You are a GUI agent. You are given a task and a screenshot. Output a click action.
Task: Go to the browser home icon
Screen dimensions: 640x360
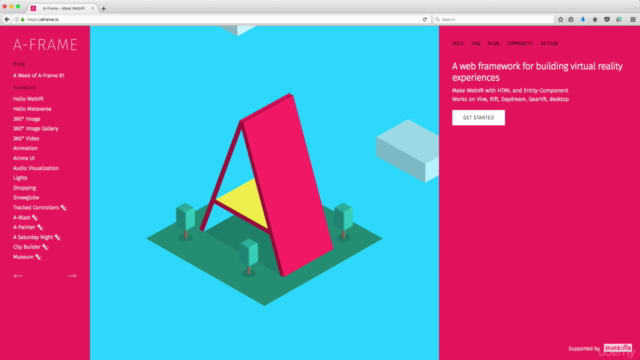(595, 19)
